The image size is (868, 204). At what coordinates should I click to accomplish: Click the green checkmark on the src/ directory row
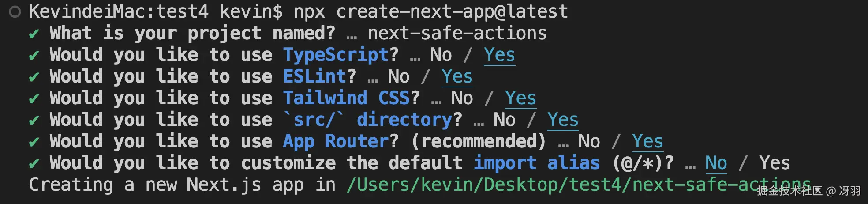tap(34, 121)
